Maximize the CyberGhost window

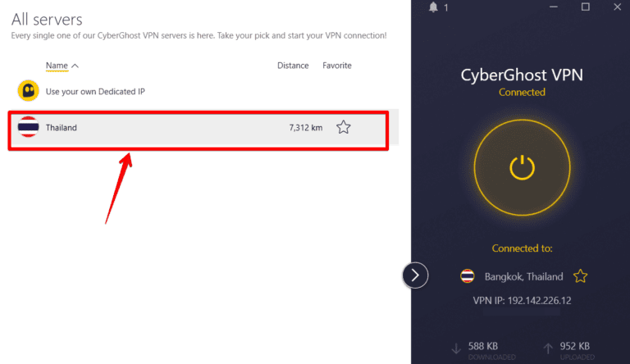point(586,7)
